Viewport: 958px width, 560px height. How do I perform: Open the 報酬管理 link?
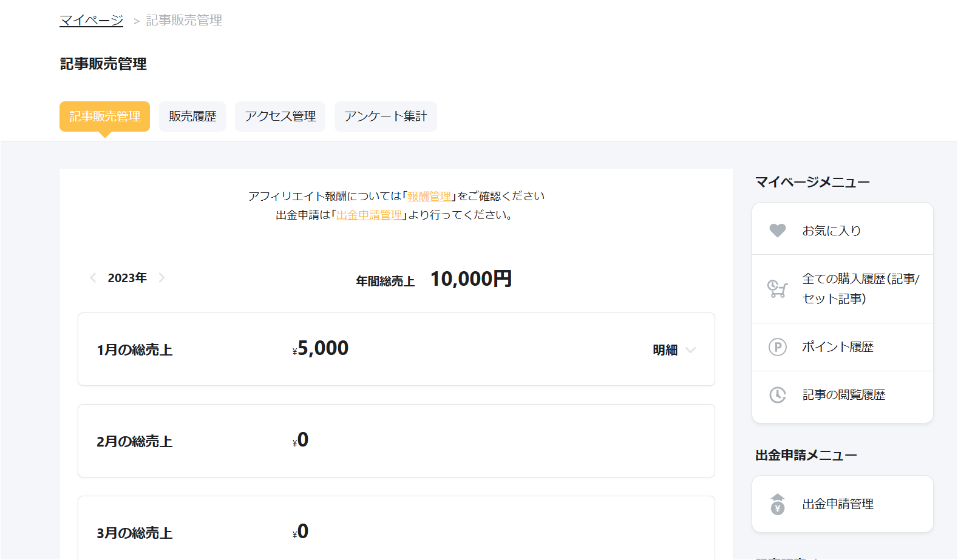pos(429,196)
